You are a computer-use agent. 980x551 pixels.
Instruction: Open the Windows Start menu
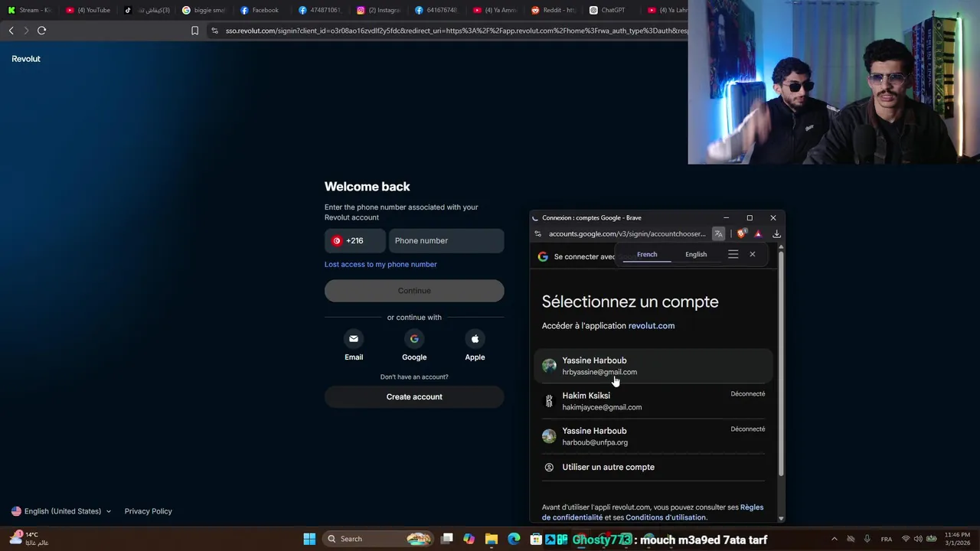coord(309,539)
